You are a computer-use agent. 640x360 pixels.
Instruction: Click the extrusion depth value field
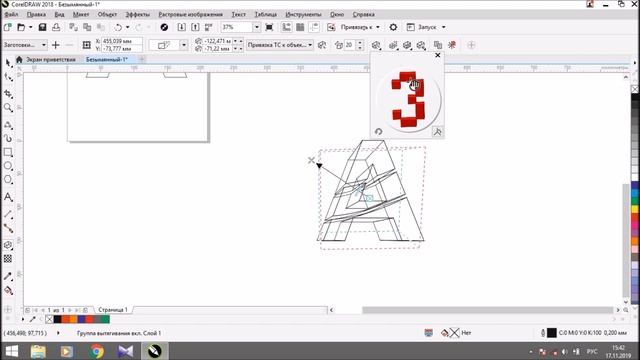point(349,45)
